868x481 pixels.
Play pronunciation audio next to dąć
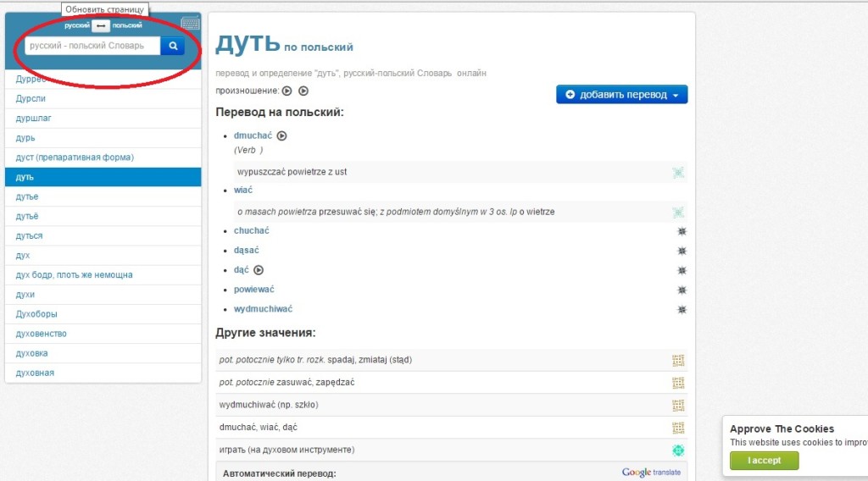[259, 270]
